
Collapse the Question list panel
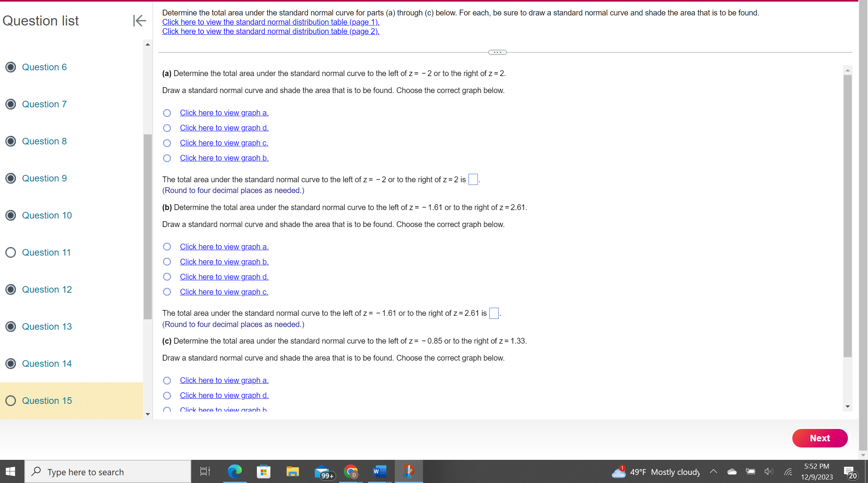[x=139, y=20]
